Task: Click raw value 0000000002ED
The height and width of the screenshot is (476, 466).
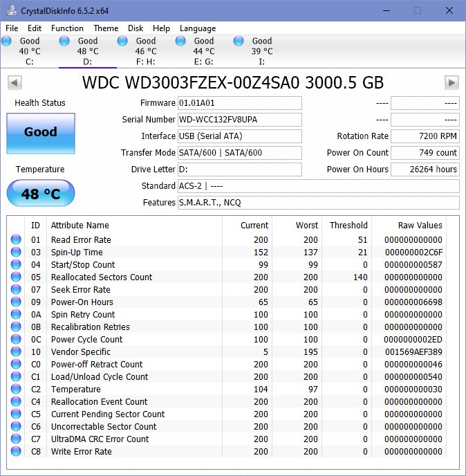Action: pyautogui.click(x=413, y=340)
